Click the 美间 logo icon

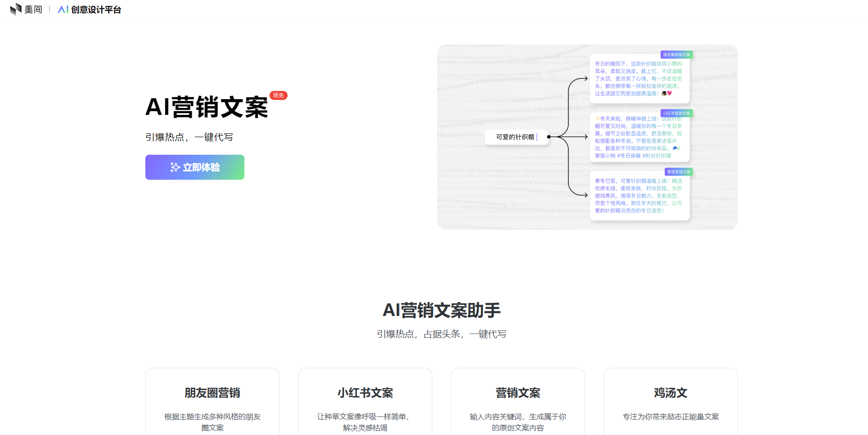pyautogui.click(x=16, y=9)
